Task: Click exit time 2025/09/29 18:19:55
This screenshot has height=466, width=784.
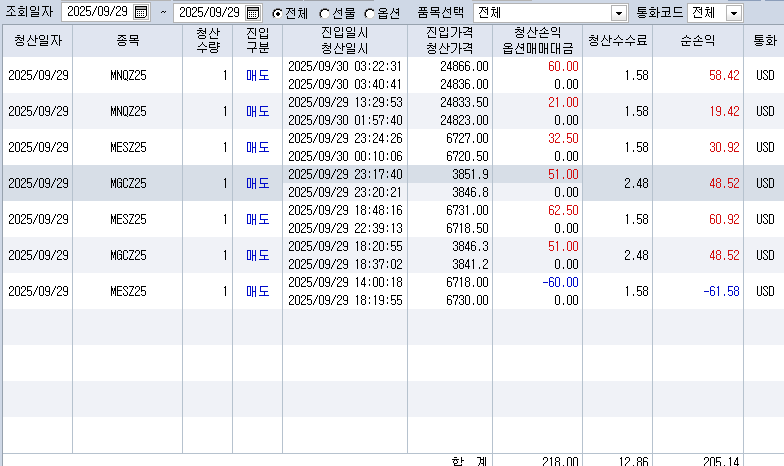Action: (x=345, y=300)
